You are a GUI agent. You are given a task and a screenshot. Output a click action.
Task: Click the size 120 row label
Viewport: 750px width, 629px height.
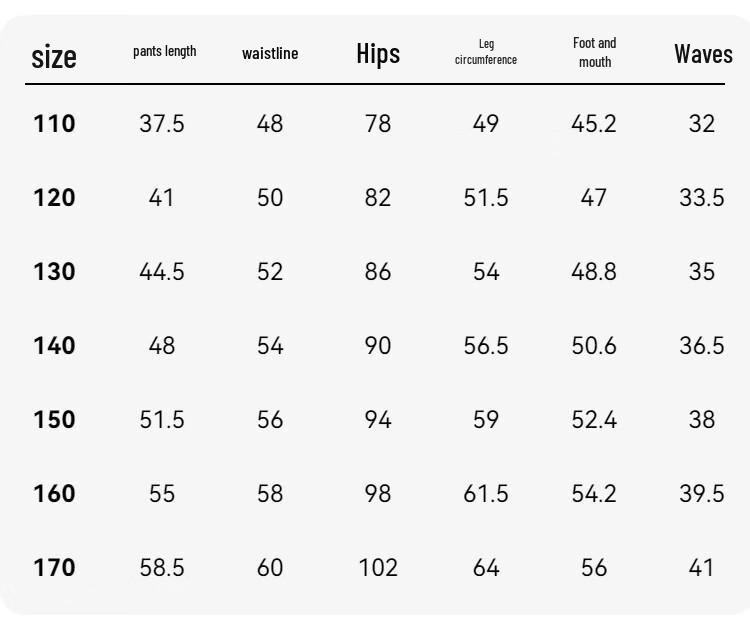click(54, 198)
